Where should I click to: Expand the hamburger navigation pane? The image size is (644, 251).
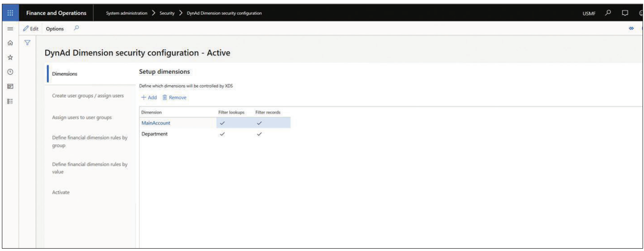(10, 29)
